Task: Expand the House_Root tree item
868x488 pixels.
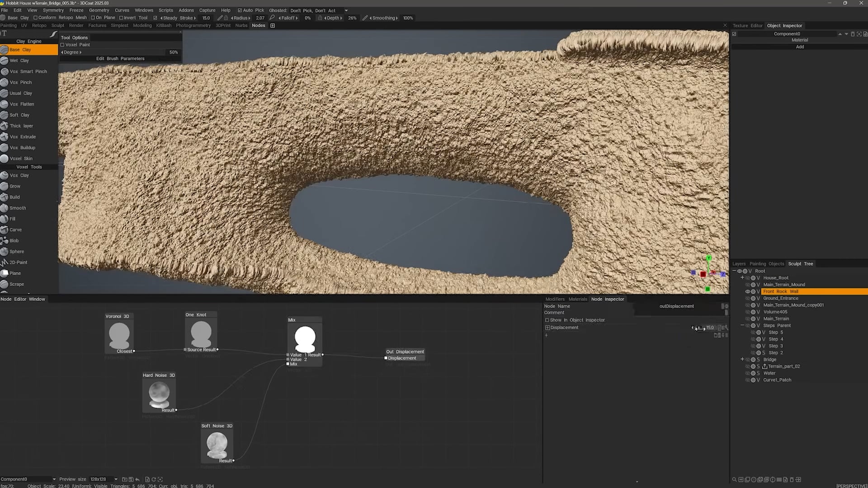Action: 742,277
